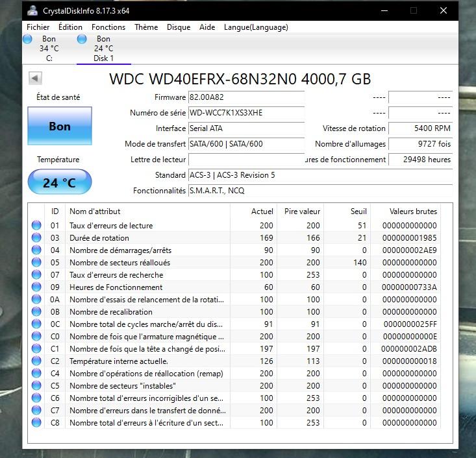
Task: Click status orb for attribute C7
Action: (x=36, y=410)
